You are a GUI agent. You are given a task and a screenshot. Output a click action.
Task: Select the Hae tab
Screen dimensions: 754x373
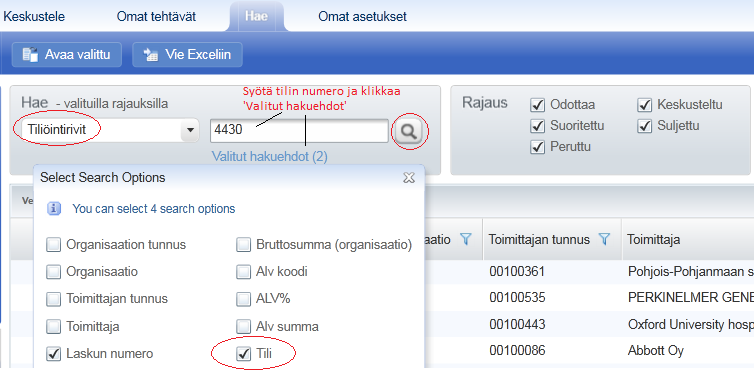tap(256, 16)
